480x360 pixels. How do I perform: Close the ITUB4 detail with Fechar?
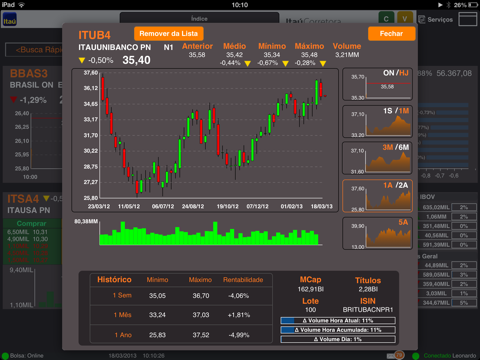click(391, 34)
